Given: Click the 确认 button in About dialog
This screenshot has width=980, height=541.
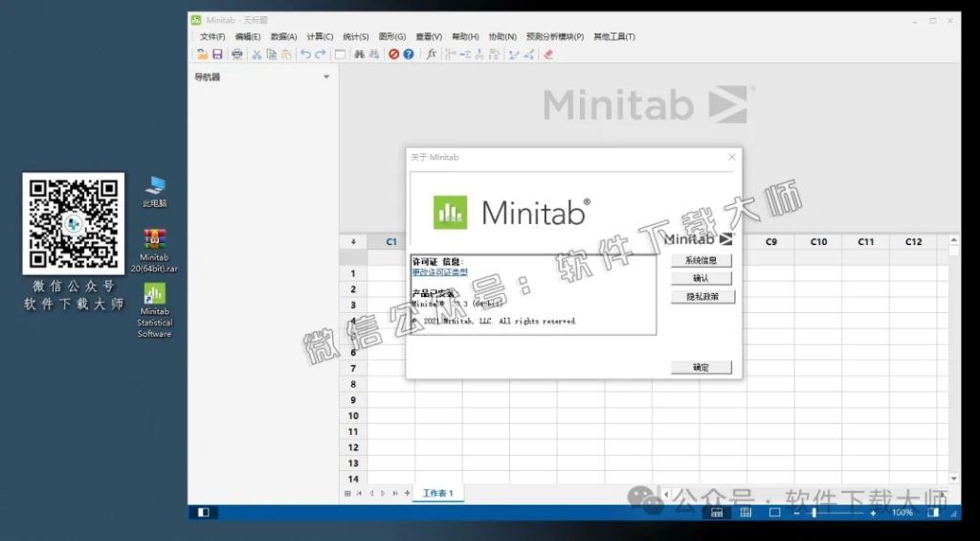Looking at the screenshot, I should [x=702, y=279].
